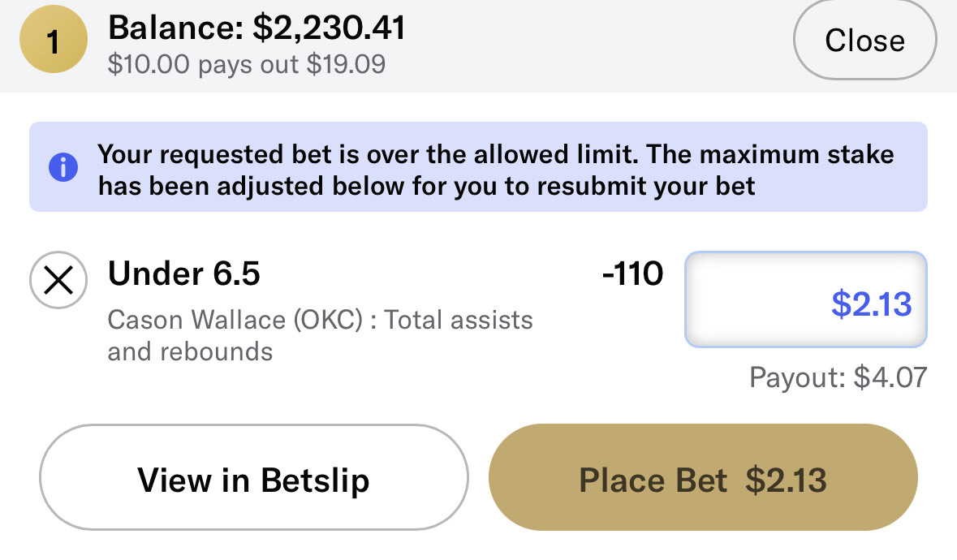Click the Payout: $4.07 label
The height and width of the screenshot is (560, 957).
click(838, 377)
